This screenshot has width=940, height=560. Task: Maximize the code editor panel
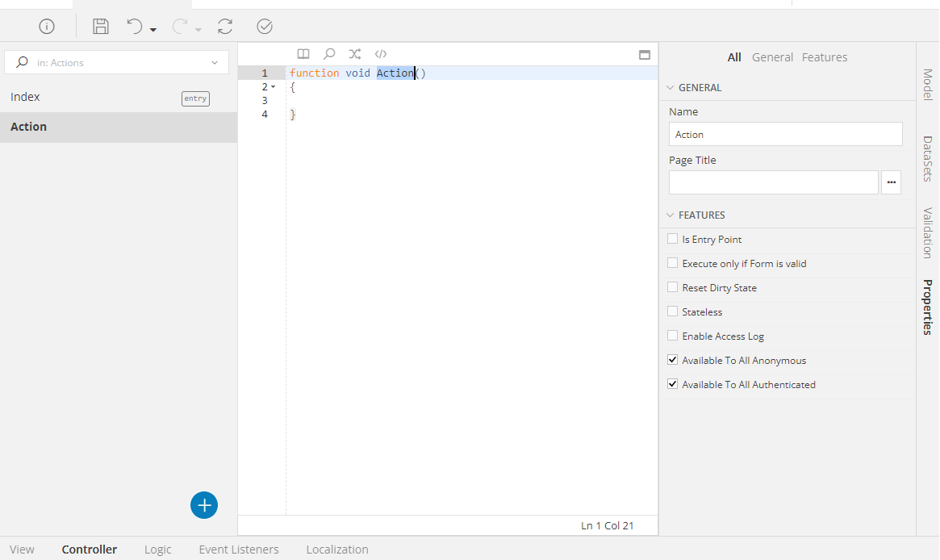(x=644, y=55)
